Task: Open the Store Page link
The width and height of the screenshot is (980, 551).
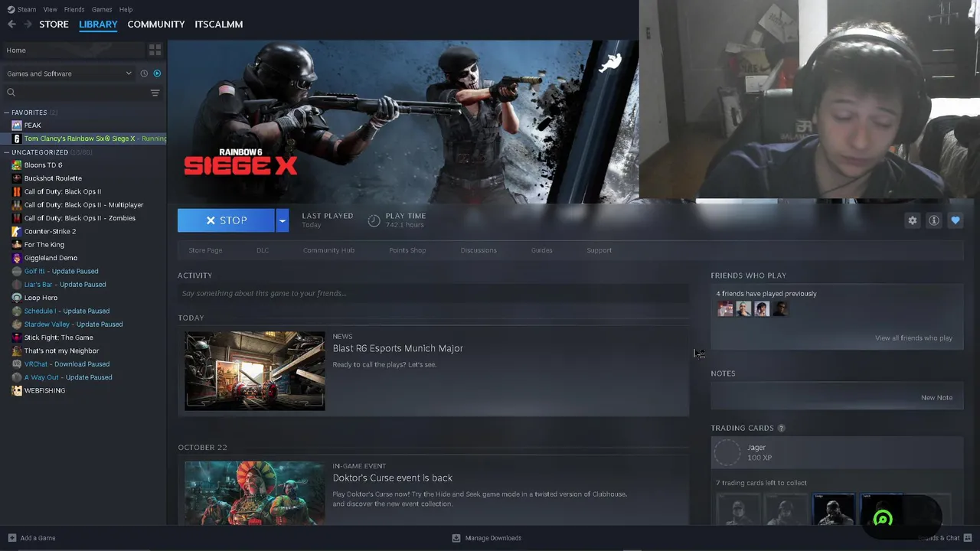Action: (x=205, y=250)
